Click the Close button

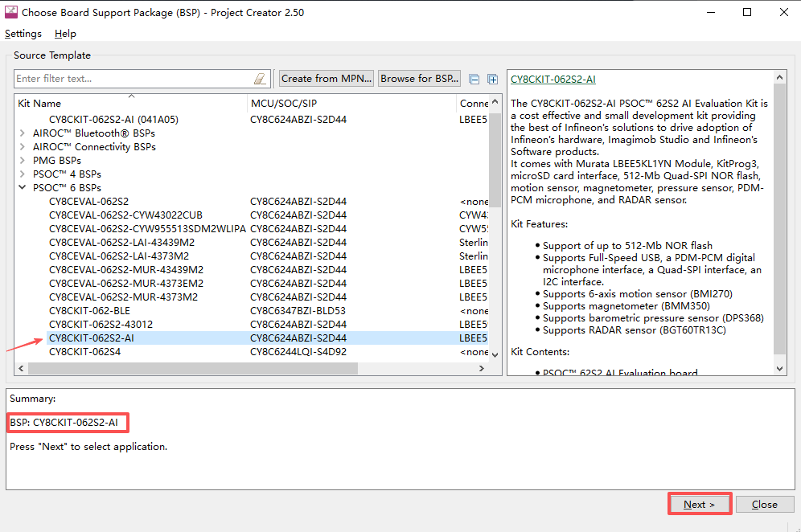(765, 505)
